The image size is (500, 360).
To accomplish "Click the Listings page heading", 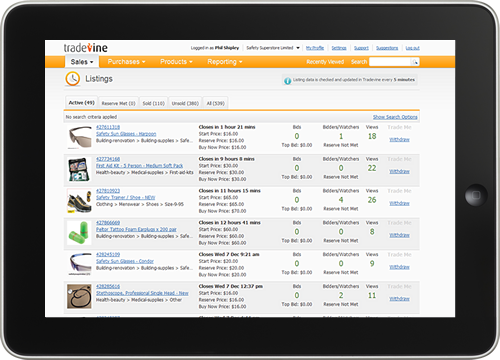I will 99,79.
